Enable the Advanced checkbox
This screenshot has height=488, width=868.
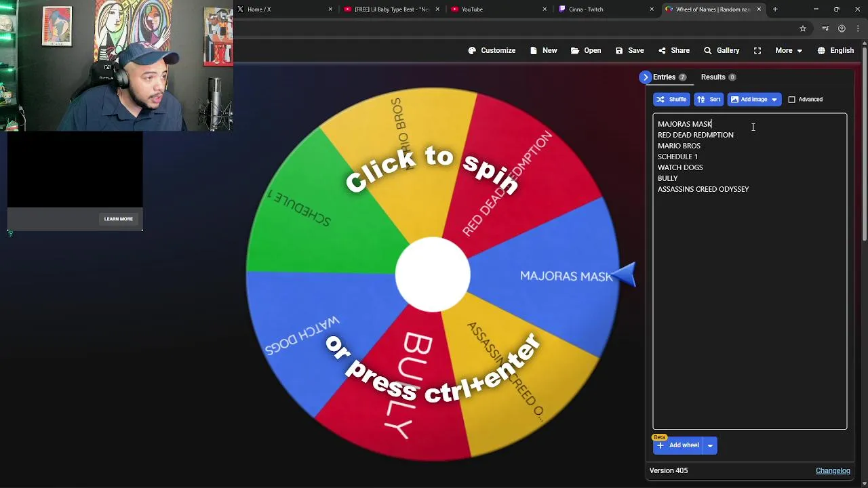tap(791, 100)
